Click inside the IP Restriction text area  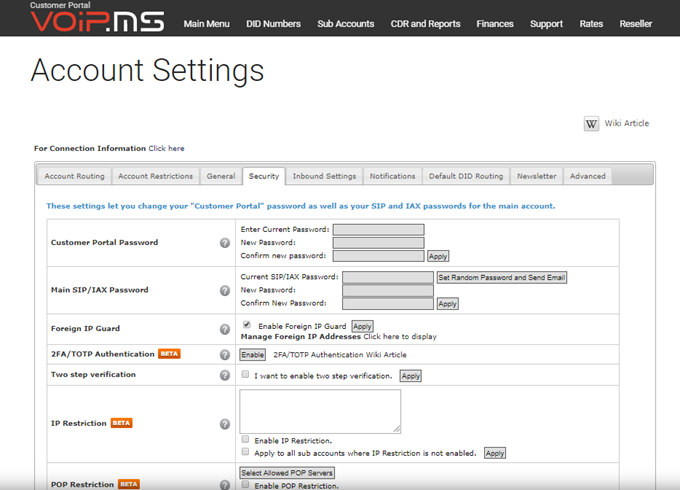(320, 411)
